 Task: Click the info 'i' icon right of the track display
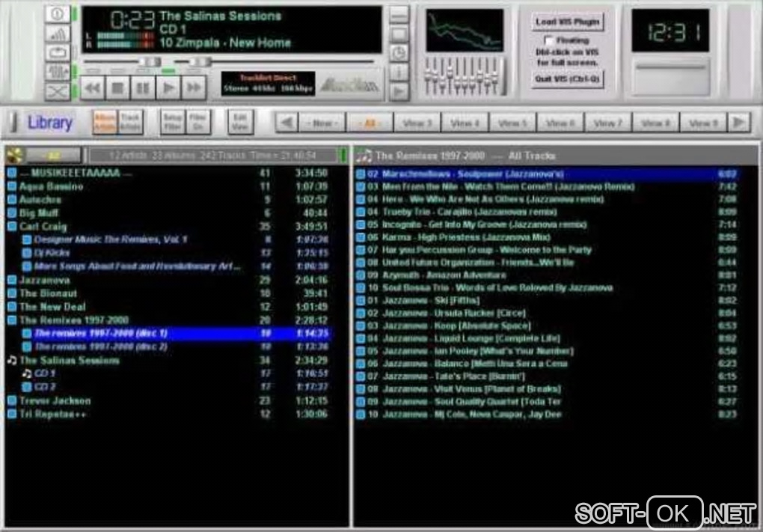399,73
